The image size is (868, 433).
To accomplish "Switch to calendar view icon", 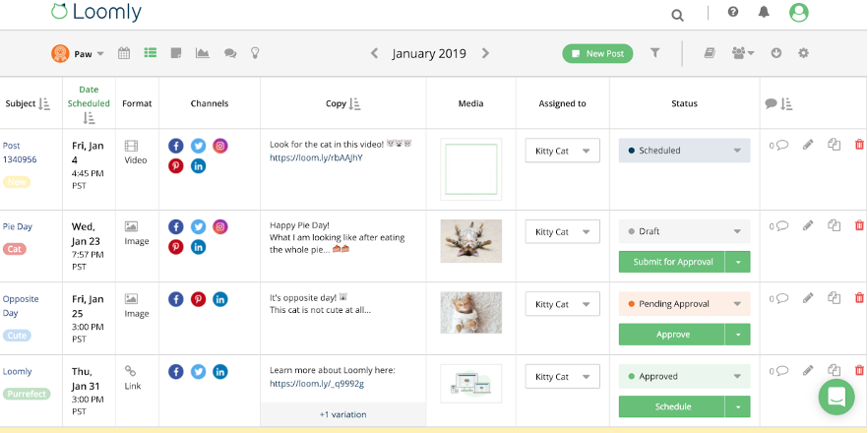I will [x=124, y=53].
